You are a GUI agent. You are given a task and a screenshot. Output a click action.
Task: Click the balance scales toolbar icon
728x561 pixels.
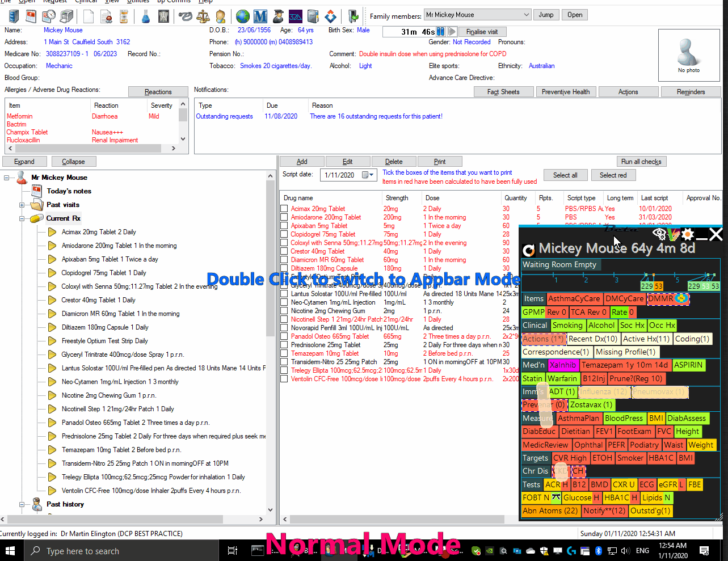coord(203,16)
